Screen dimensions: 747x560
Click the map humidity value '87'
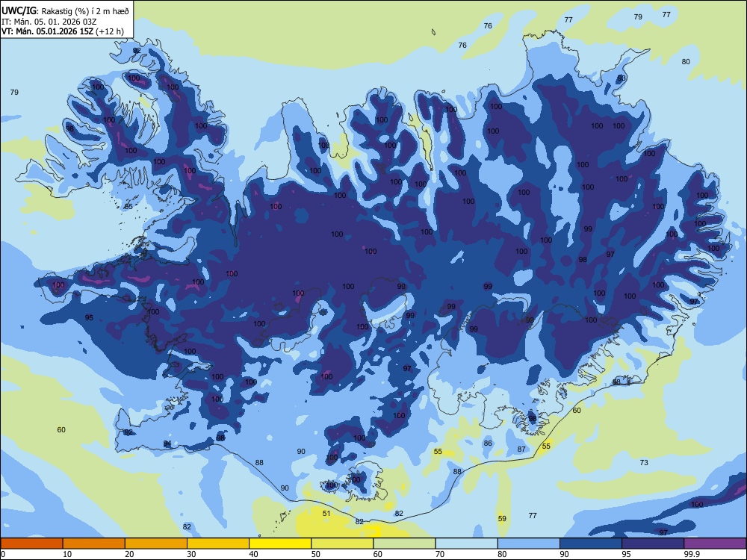tap(521, 449)
